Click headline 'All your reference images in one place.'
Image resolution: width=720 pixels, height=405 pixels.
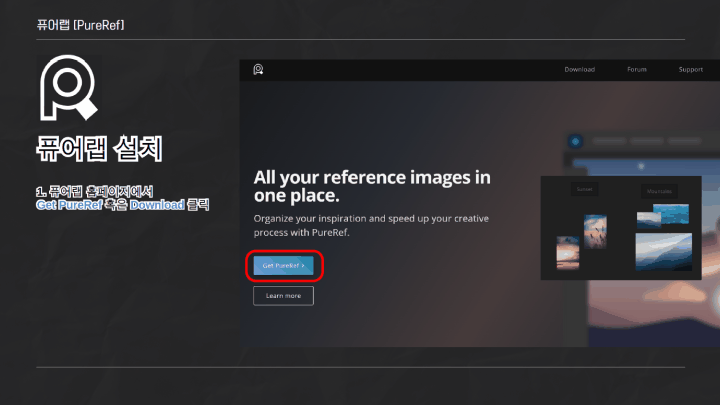pyautogui.click(x=372, y=186)
